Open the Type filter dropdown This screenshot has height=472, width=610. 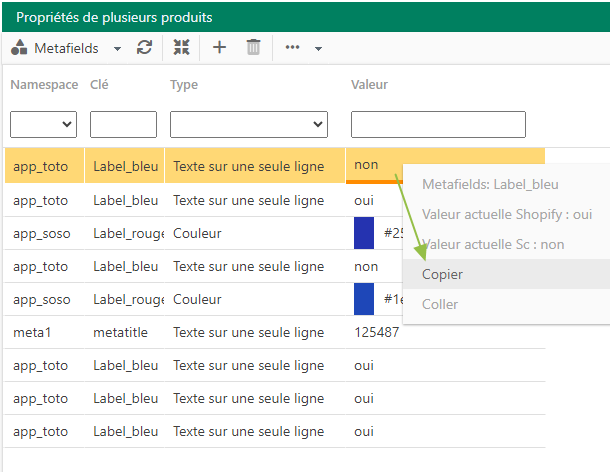click(249, 125)
